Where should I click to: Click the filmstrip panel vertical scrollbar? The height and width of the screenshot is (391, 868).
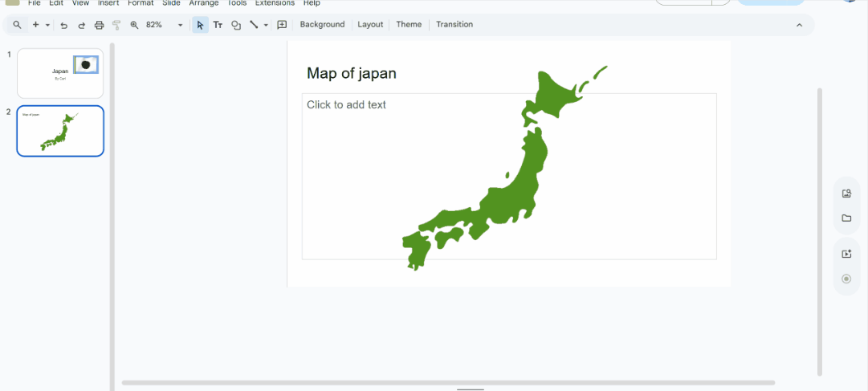112,216
